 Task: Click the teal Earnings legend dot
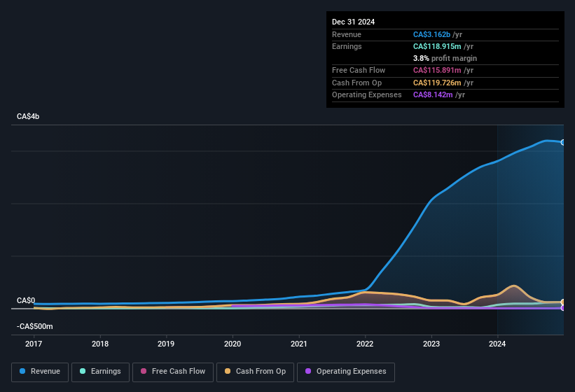tap(83, 371)
